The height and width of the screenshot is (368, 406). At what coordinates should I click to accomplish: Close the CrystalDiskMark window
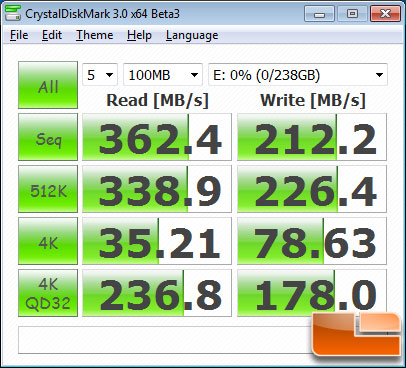click(385, 14)
